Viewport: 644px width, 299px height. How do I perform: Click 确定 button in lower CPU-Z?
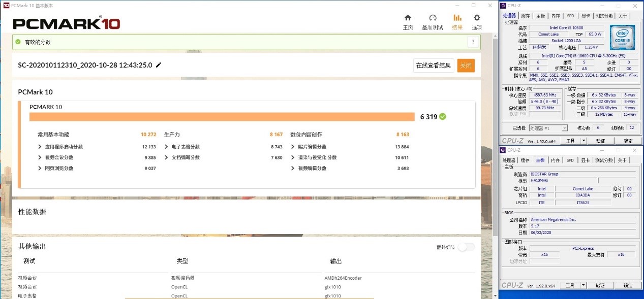(x=628, y=285)
